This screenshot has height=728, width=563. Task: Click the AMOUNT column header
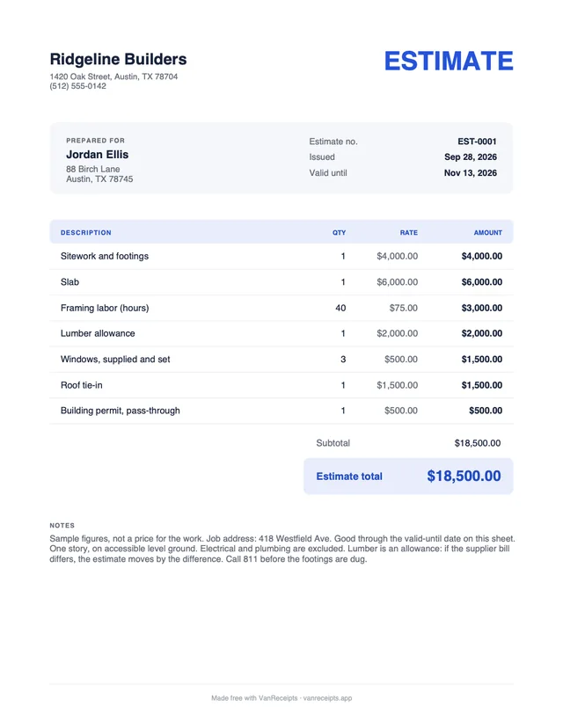coord(487,233)
